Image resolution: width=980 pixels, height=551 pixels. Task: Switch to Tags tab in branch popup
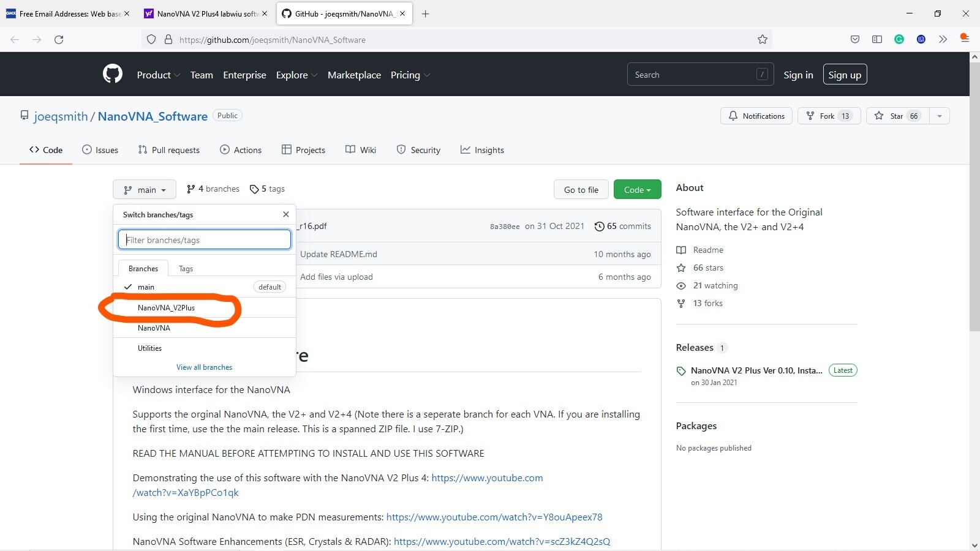186,269
